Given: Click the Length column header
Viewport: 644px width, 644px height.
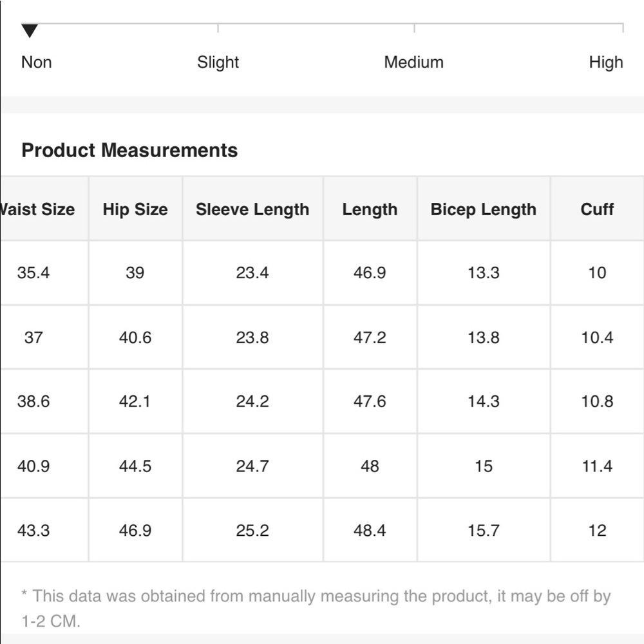Looking at the screenshot, I should (x=370, y=209).
